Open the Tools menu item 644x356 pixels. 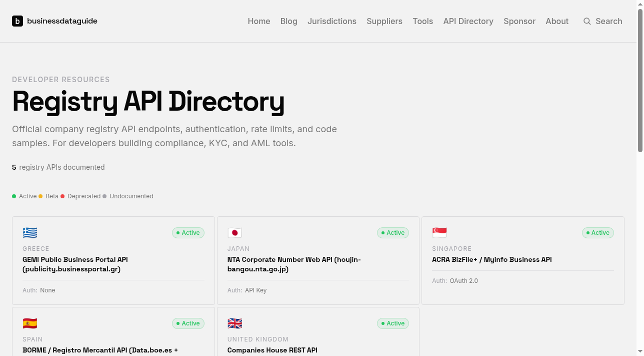pos(423,21)
